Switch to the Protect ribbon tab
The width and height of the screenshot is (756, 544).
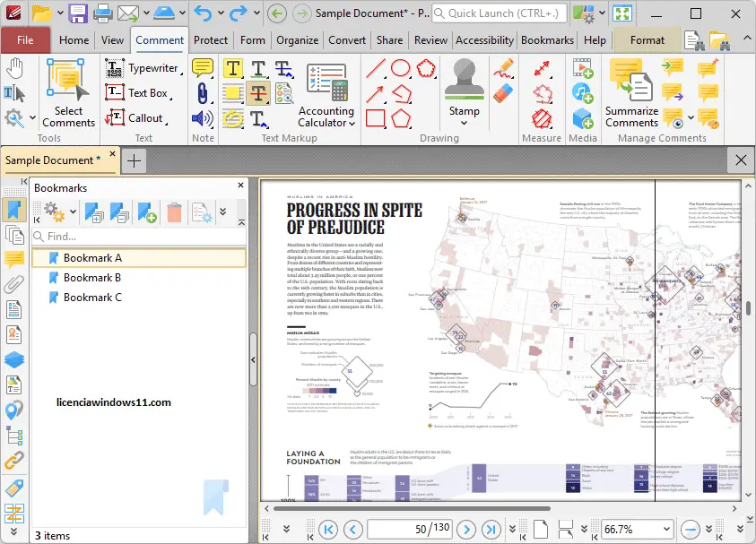210,40
